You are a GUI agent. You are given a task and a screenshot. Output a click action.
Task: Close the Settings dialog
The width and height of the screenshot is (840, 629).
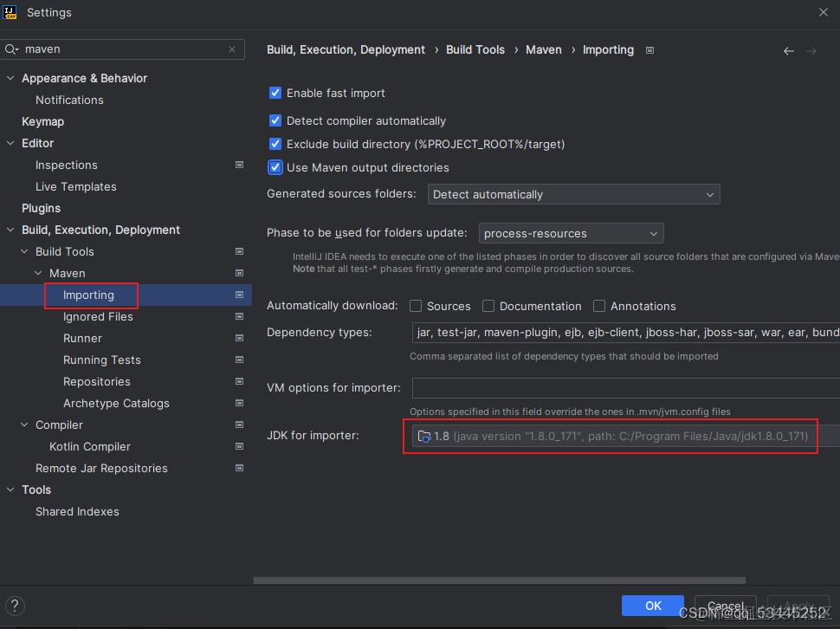[x=824, y=12]
